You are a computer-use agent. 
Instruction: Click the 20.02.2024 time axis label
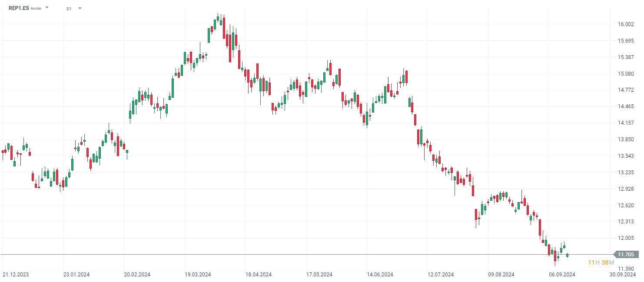[x=137, y=275]
